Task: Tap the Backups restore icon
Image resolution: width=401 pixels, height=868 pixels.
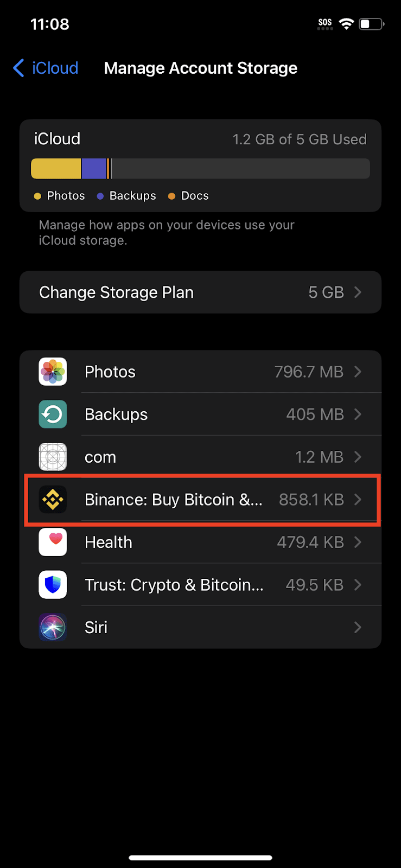Action: click(53, 414)
